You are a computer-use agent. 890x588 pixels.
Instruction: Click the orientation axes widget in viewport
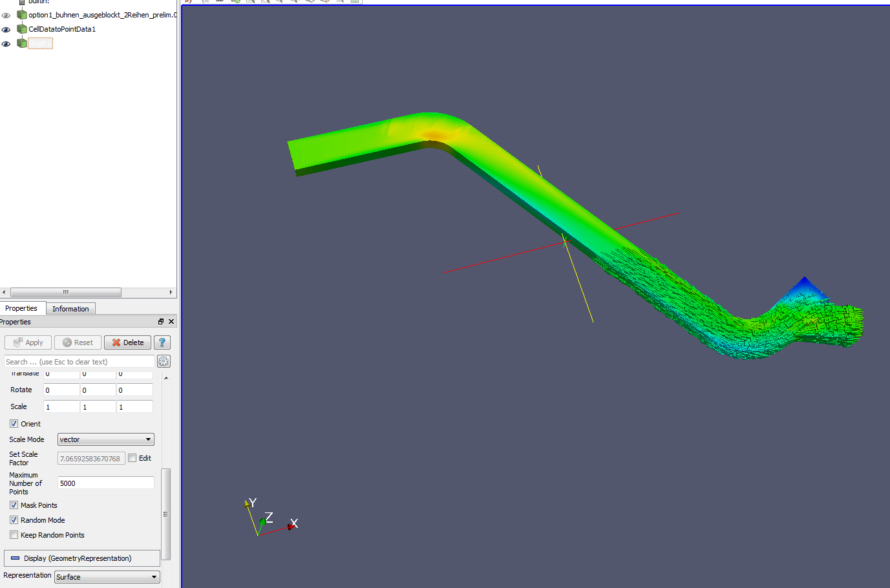click(270, 518)
